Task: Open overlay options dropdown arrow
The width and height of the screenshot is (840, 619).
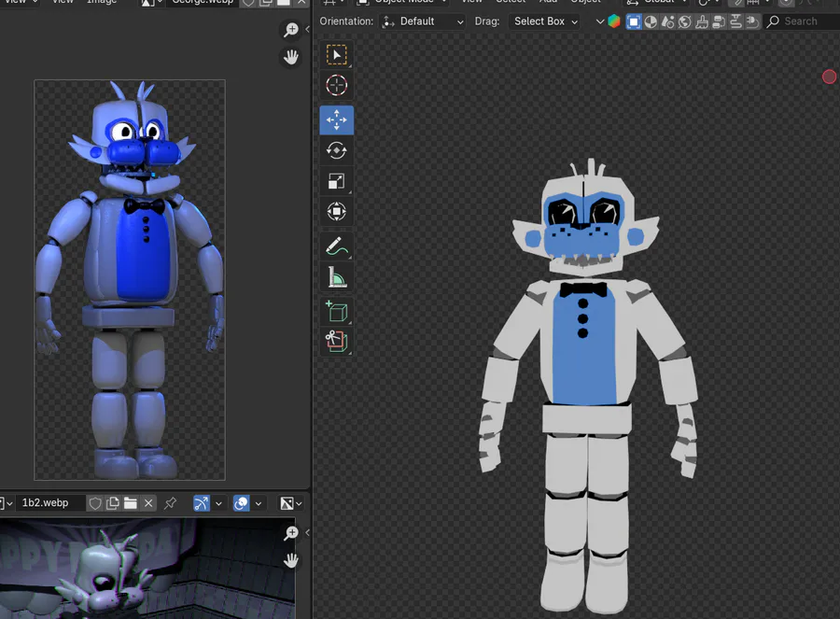Action: 259,504
